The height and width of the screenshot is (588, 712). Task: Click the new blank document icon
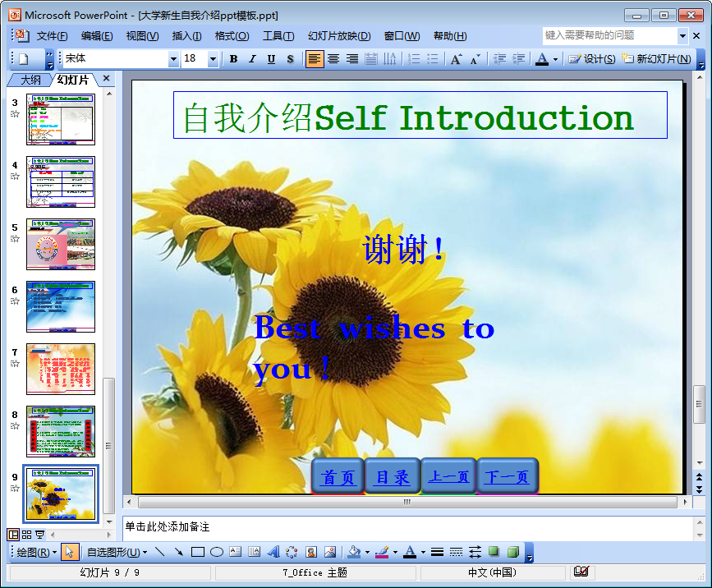point(24,59)
